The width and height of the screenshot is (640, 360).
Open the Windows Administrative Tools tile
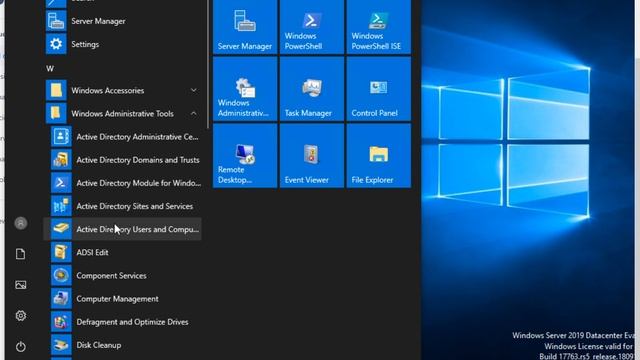245,89
